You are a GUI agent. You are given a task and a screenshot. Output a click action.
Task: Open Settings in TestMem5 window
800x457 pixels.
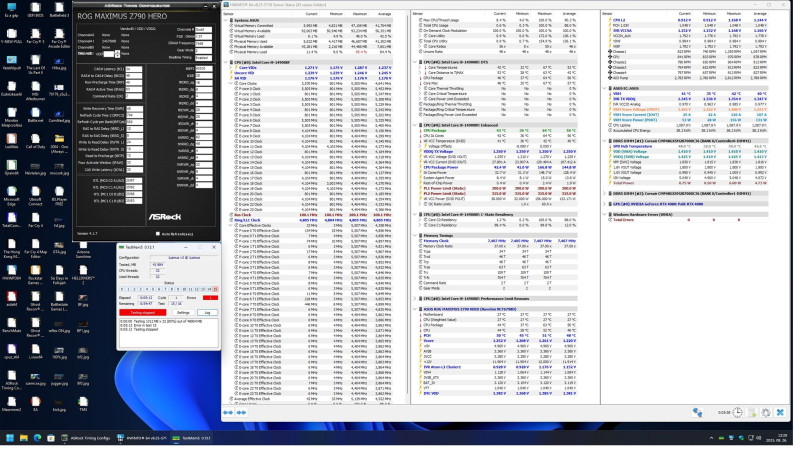tap(183, 313)
